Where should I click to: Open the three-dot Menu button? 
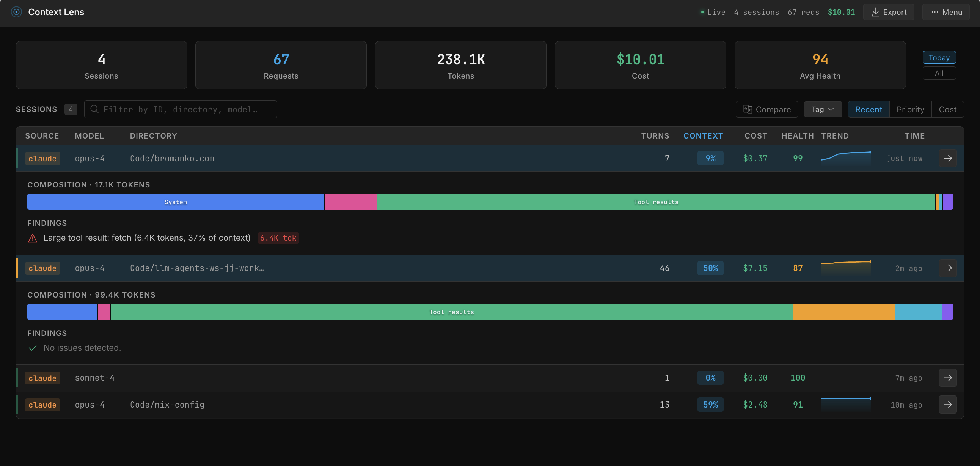pyautogui.click(x=946, y=12)
